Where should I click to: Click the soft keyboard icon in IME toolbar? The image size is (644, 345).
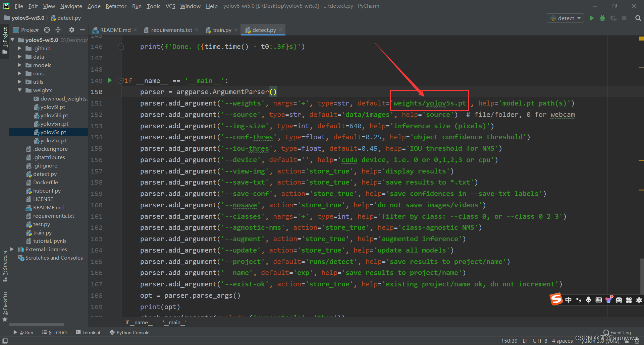point(599,300)
